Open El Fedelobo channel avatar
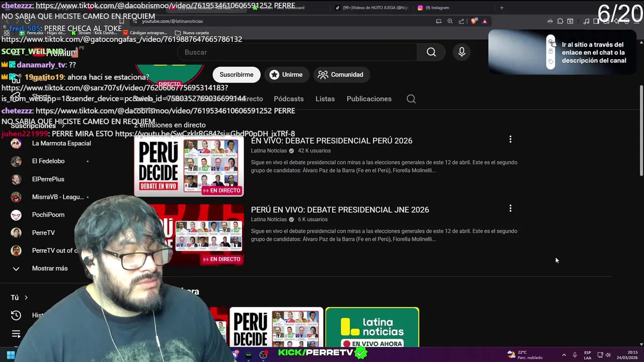This screenshot has height=362, width=644. click(x=16, y=161)
